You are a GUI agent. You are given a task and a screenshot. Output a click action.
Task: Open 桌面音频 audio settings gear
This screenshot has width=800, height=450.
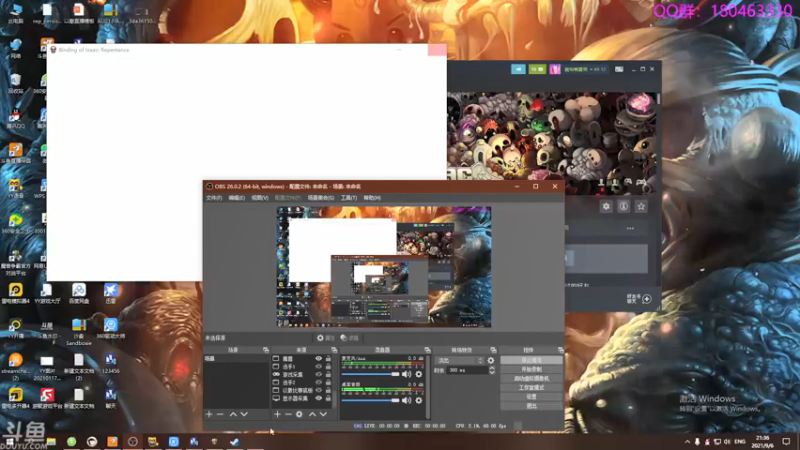tap(419, 401)
